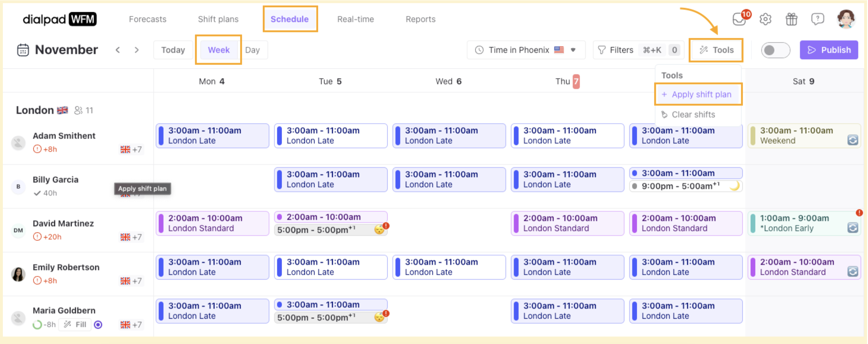Click the Publish button
868x344 pixels.
click(x=829, y=50)
